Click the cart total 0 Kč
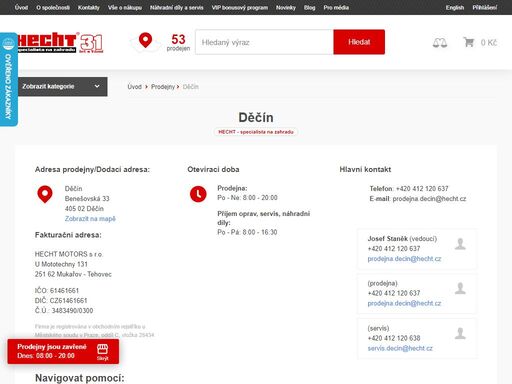This screenshot has width=512, height=384. point(489,43)
